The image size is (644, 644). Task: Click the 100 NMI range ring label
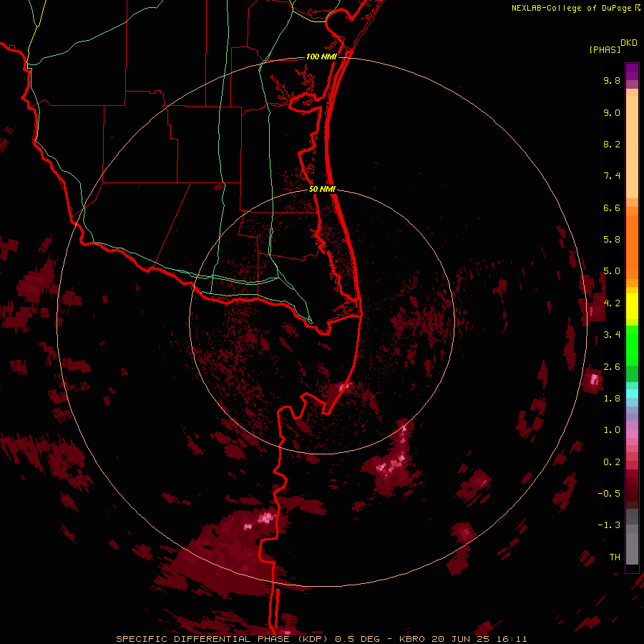coord(321,57)
